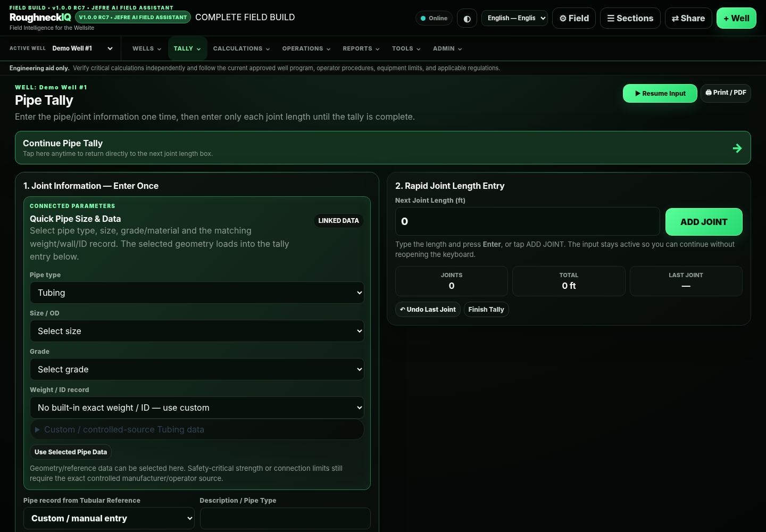Open Pipe record from Tubular Reference dropdown

tap(109, 518)
